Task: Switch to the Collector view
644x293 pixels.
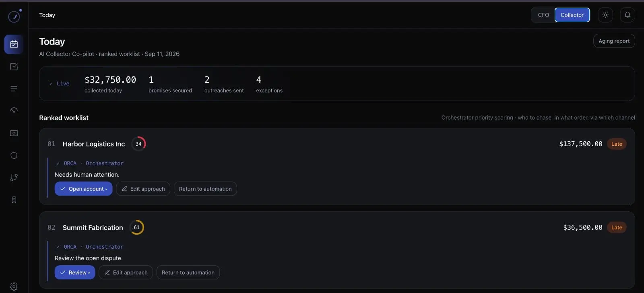Action: point(572,15)
